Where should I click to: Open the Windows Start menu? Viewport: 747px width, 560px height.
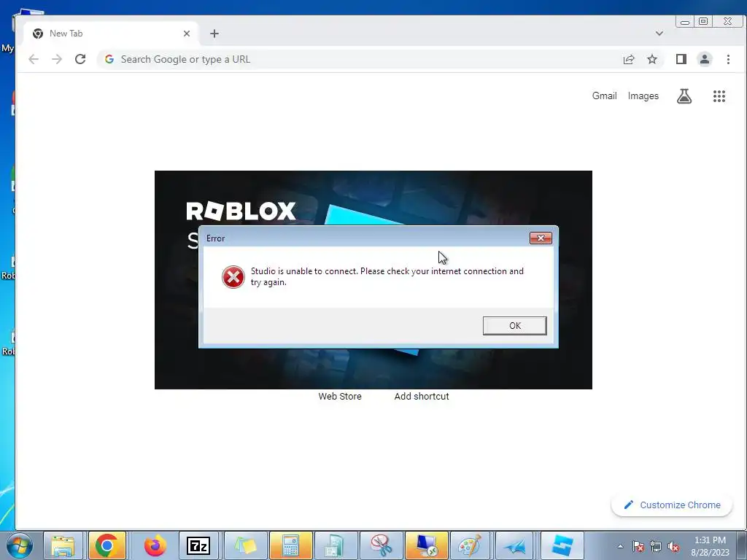(x=20, y=545)
